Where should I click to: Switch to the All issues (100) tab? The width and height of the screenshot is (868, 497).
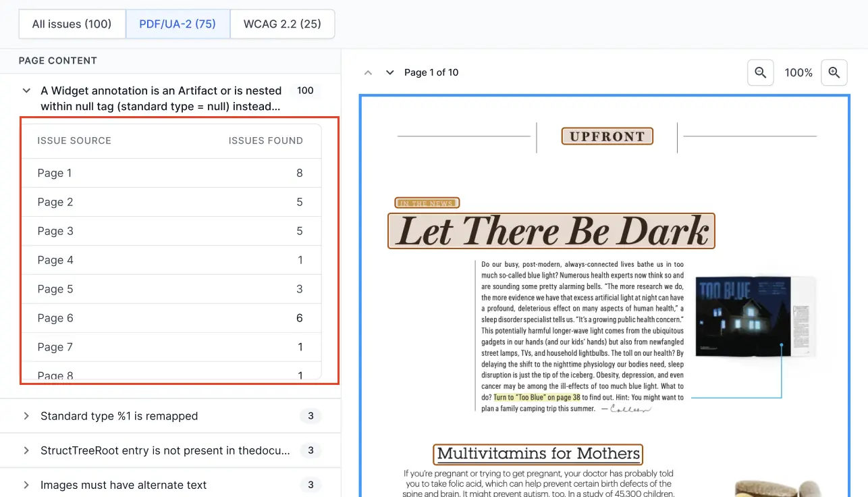coord(72,24)
